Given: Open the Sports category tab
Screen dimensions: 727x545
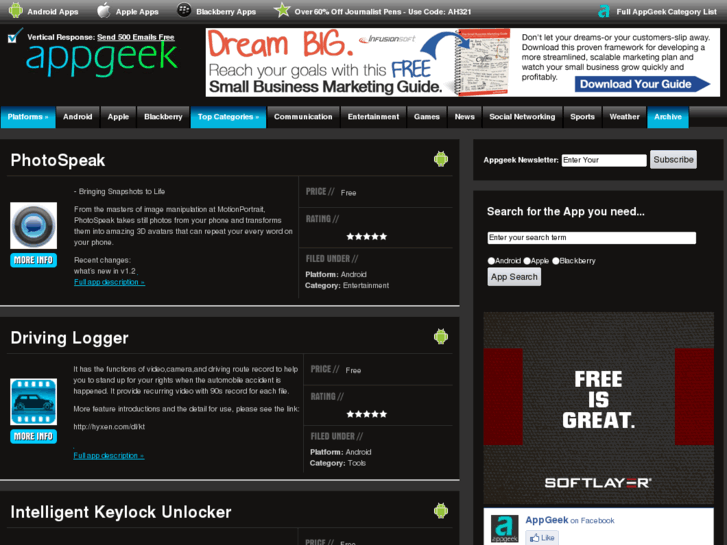Looking at the screenshot, I should (x=582, y=117).
